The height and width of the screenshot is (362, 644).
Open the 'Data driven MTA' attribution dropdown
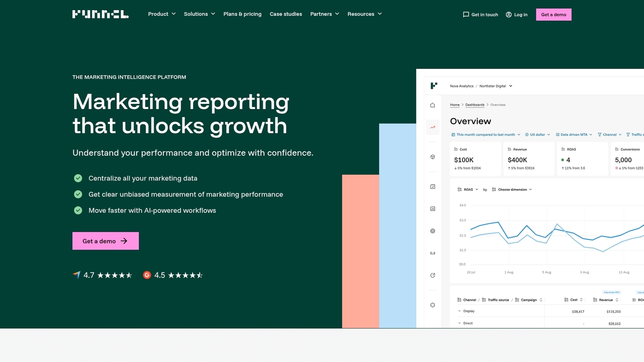point(573,134)
